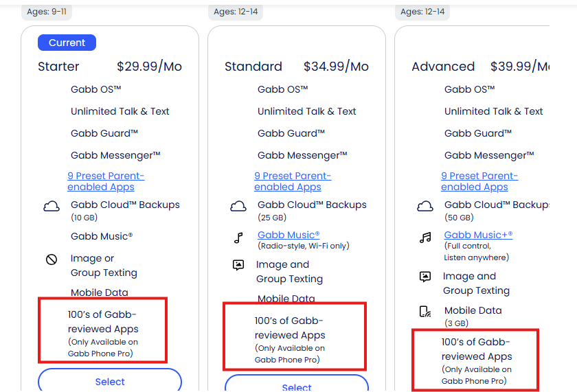
Task: Open the Starter plan's 9 Preset Parent-enabled Apps link
Action: point(106,181)
